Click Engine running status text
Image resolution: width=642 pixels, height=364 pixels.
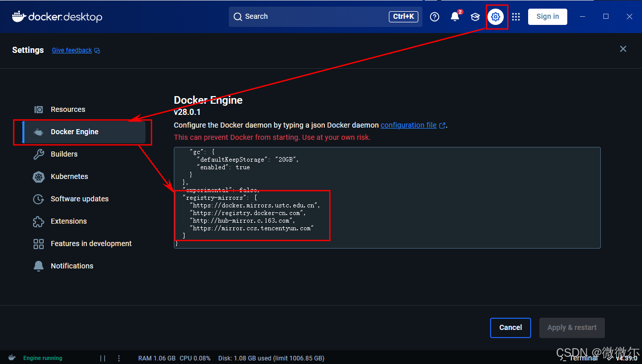pyautogui.click(x=43, y=358)
